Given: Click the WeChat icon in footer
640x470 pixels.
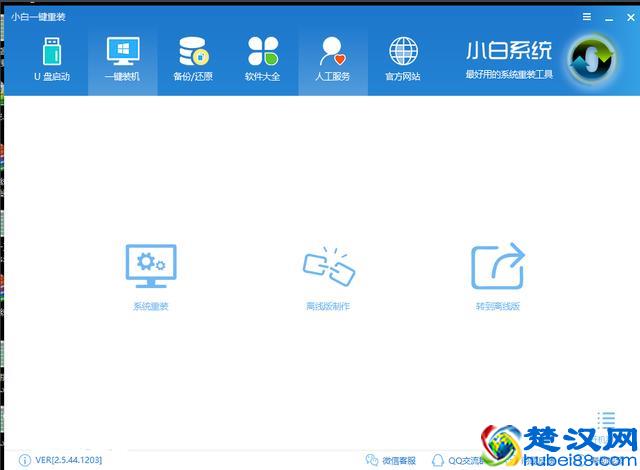Looking at the screenshot, I should coord(372,460).
